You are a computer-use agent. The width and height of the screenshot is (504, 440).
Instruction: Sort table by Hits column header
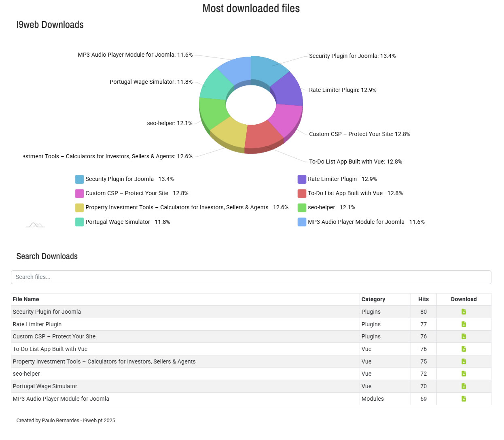coord(423,299)
